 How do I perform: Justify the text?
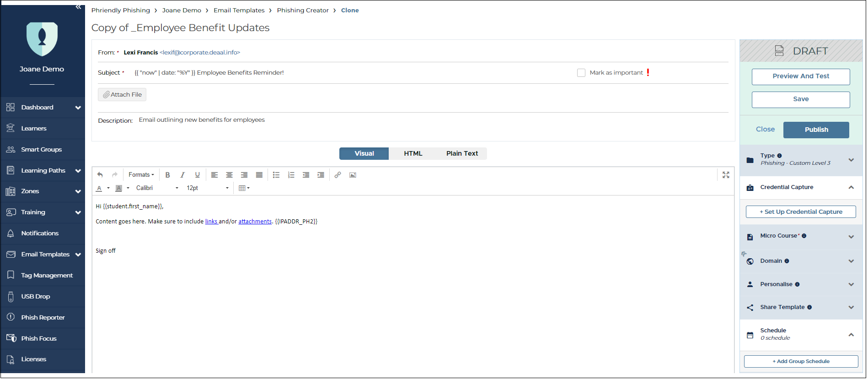click(x=259, y=175)
